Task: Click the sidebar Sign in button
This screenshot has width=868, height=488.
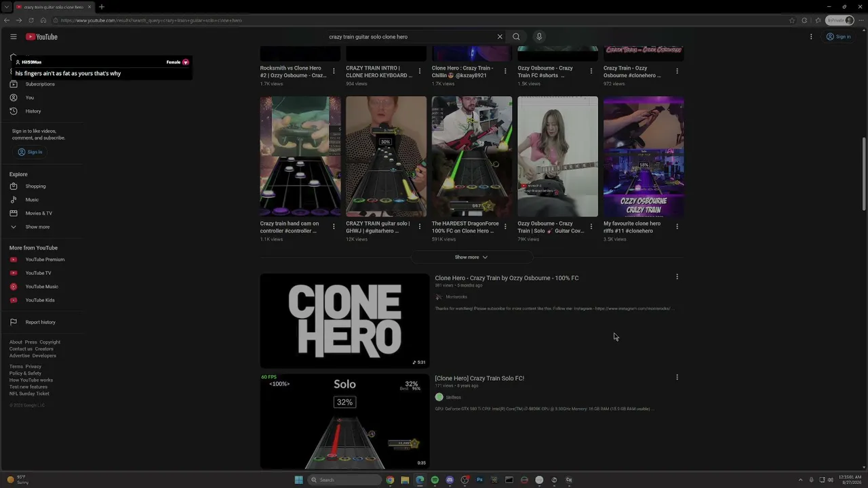Action: click(x=31, y=152)
